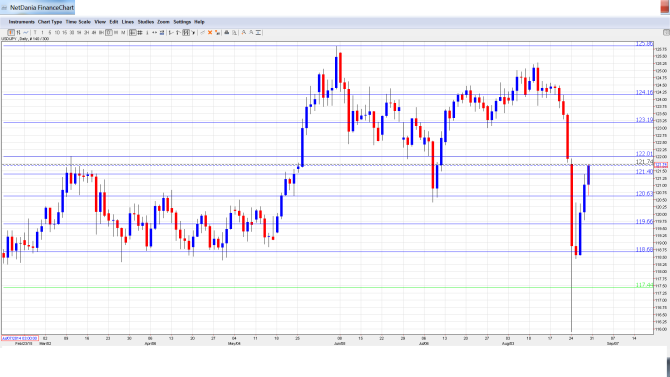The image size is (670, 377).
Task: Switch to 1H hourly time scale
Action: 79,32
